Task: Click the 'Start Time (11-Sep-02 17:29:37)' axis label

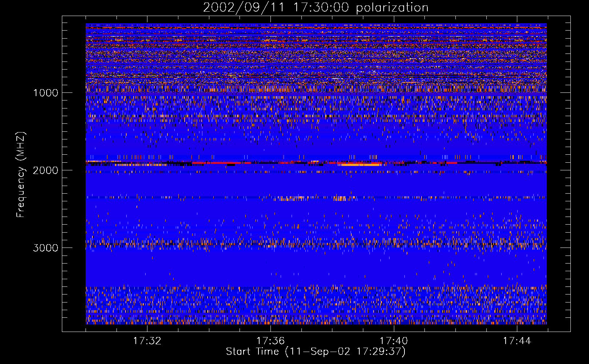Action: [316, 352]
